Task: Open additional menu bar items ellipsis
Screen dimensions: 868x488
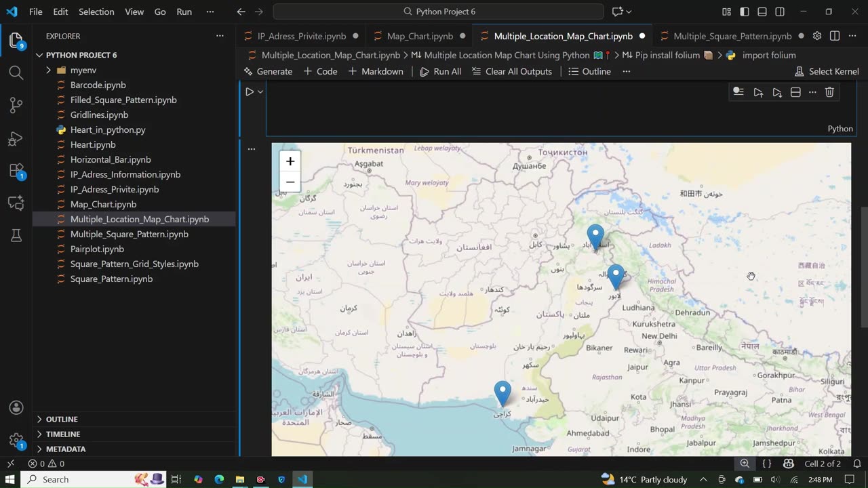Action: pos(210,12)
